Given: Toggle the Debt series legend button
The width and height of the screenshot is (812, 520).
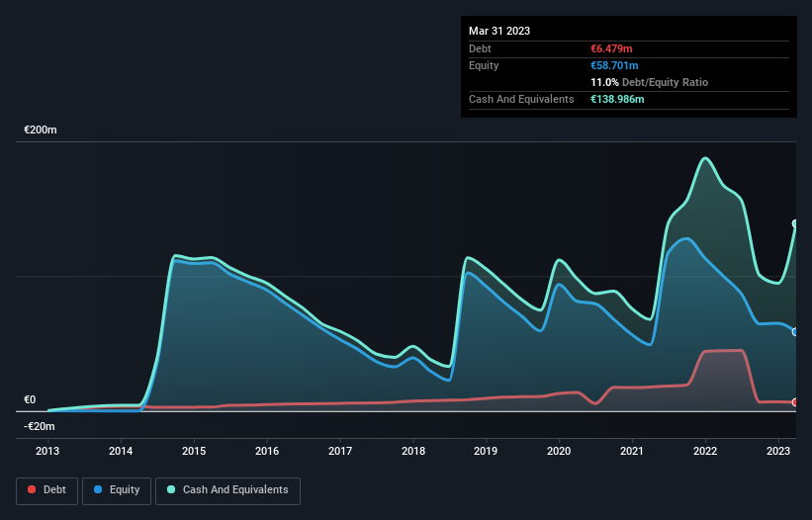Looking at the screenshot, I should coord(47,490).
